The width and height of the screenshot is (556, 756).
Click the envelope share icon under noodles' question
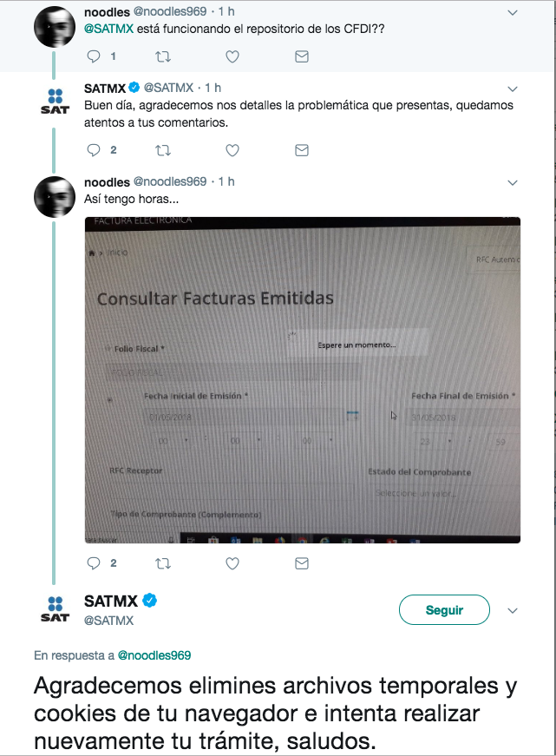click(x=301, y=56)
